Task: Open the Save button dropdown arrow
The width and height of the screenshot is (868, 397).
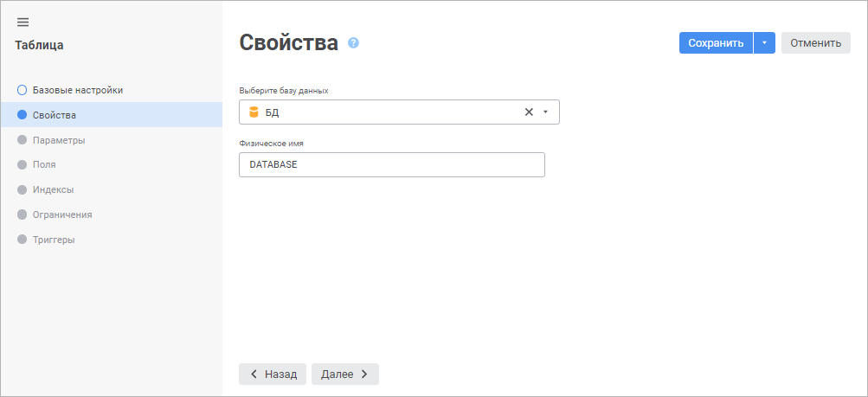Action: [x=764, y=43]
